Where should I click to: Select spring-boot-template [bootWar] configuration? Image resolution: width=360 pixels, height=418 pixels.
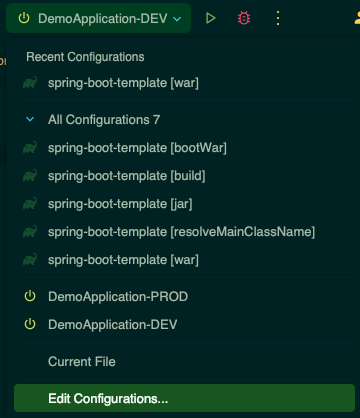pos(184,148)
